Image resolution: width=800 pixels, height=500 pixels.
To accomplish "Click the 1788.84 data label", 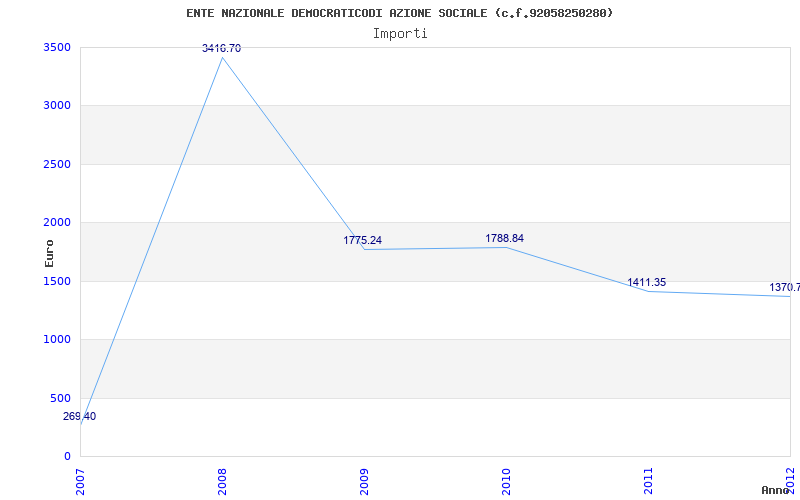I will click(505, 238).
